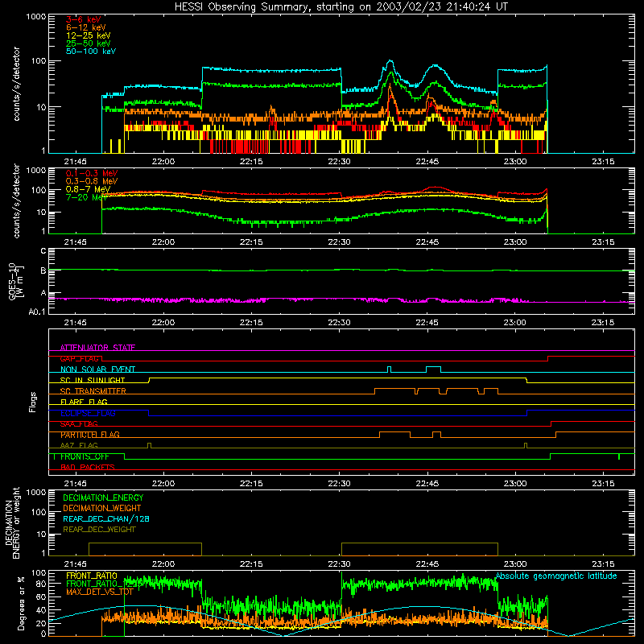Screen dimensions: 644x644
Task: Click the Absolute geomagnetic latitude label
Action: (x=556, y=576)
